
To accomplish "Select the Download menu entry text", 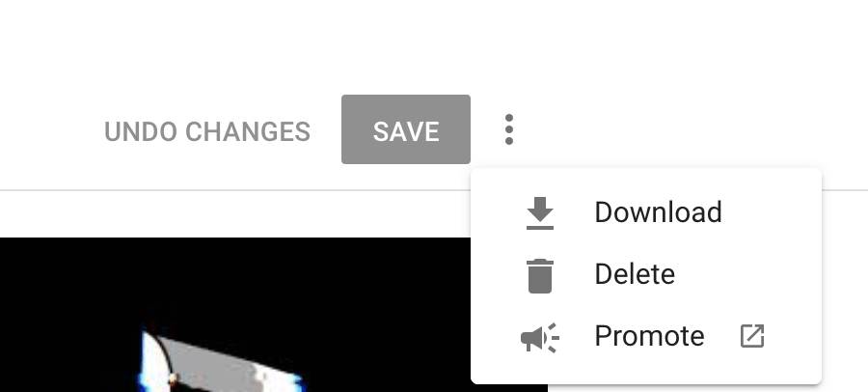I will click(x=658, y=212).
